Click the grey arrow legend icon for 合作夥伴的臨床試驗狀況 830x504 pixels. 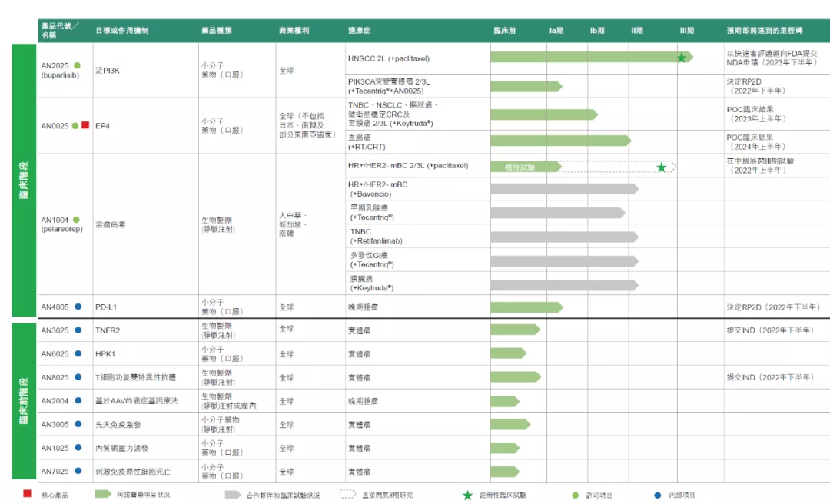[233, 495]
